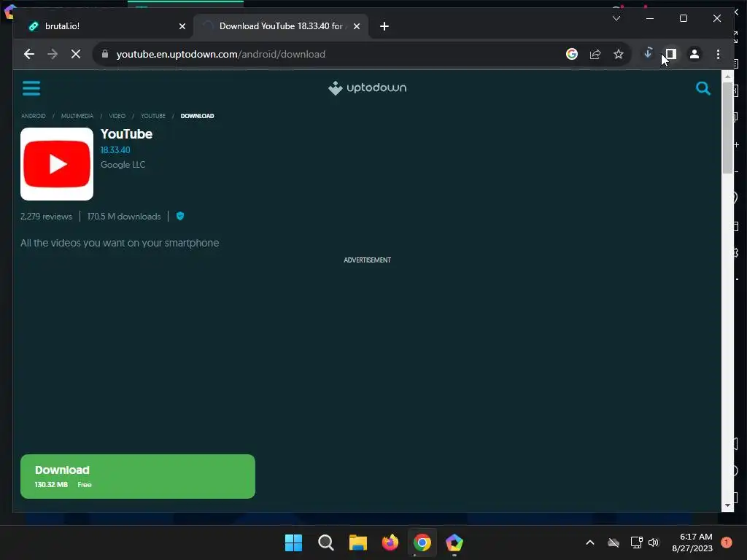Open the Uptodown hamburger menu
Viewport: 747px width, 560px height.
31,88
